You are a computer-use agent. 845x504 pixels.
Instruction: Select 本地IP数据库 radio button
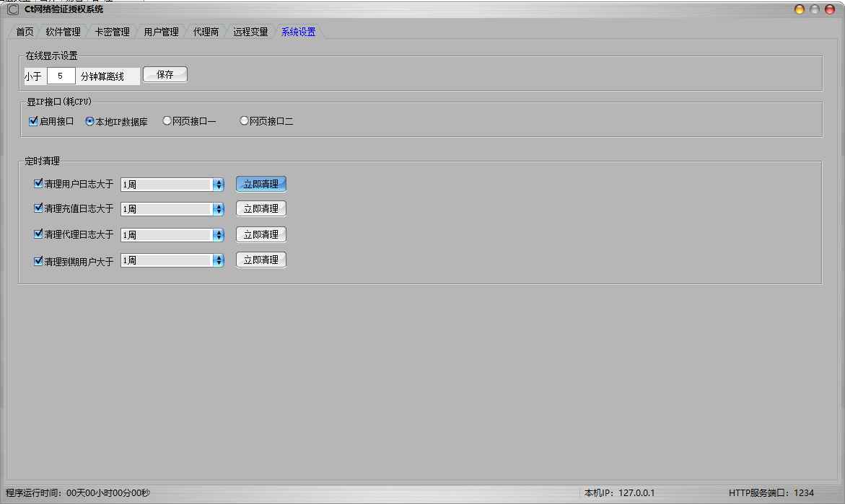pyautogui.click(x=90, y=122)
